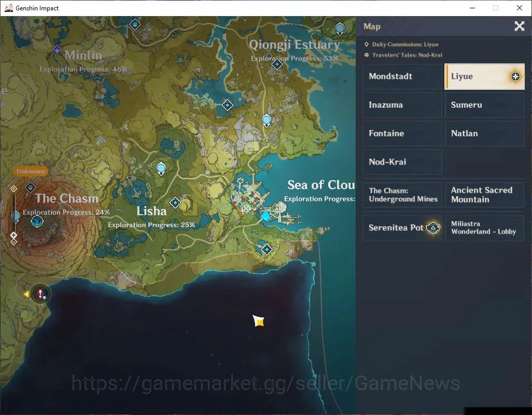Click the 'Sea of Clou' region label
This screenshot has width=532, height=415.
(321, 185)
